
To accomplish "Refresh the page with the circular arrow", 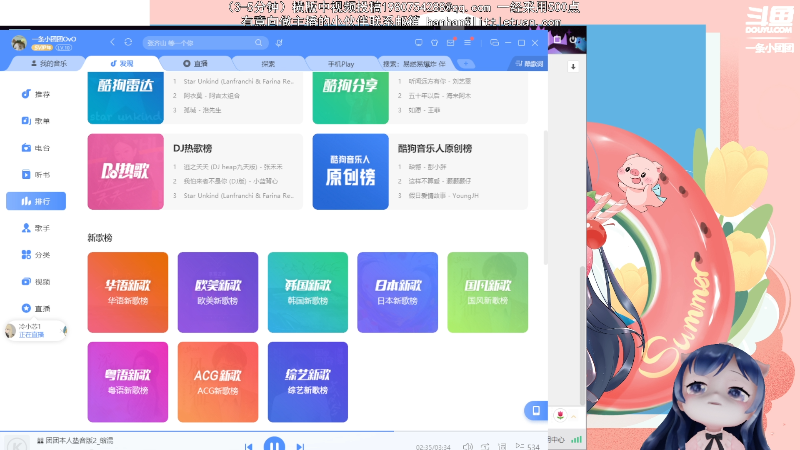I will [x=128, y=42].
